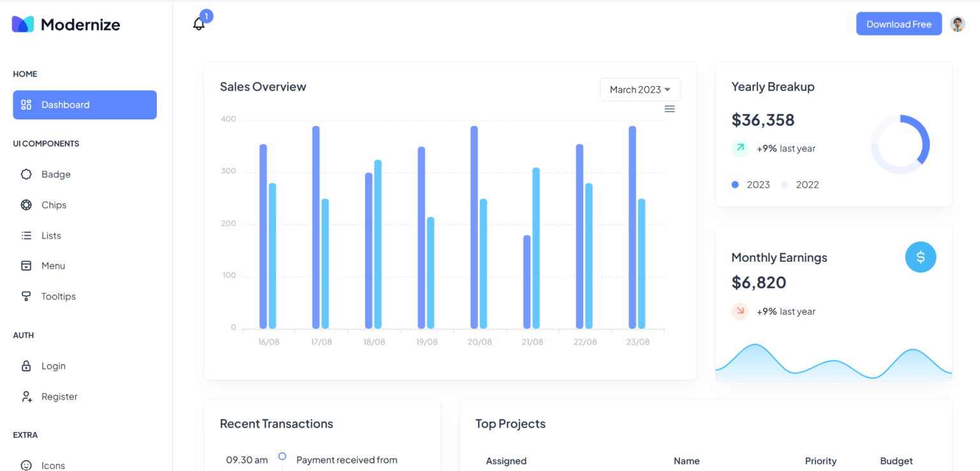
Task: Select the Badge icon under UI Components
Action: [26, 174]
